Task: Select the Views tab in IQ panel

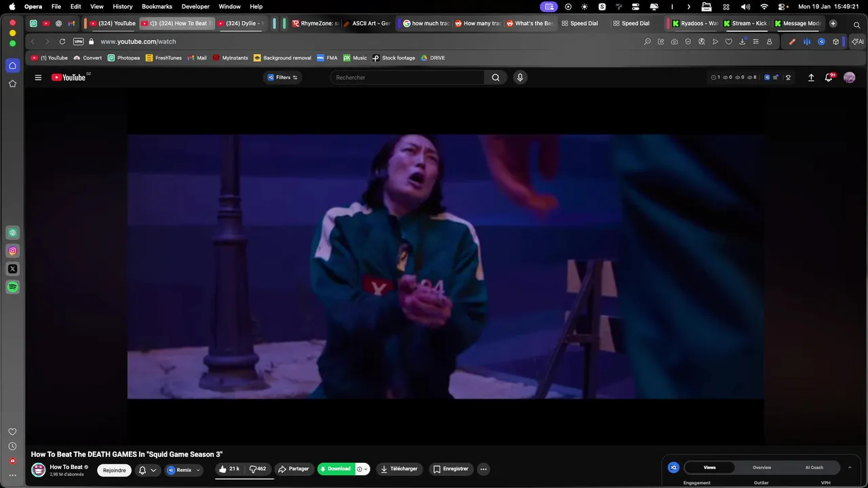Action: pos(709,467)
